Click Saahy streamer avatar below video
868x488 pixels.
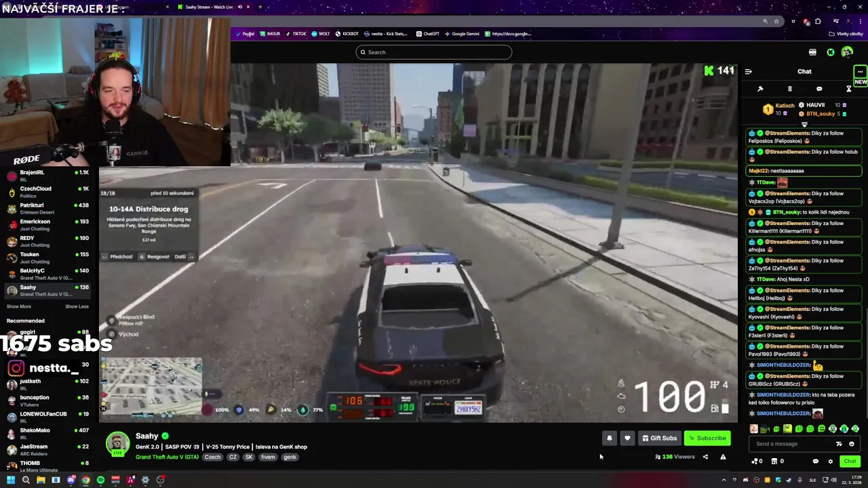117,443
